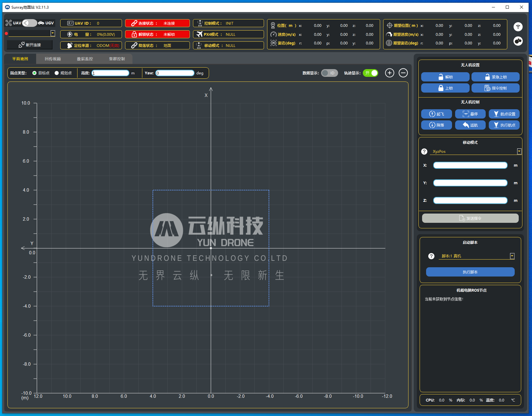Screen dimensions: 532x416
Task: Click the 位置 location pin icon
Action: [x=273, y=25]
